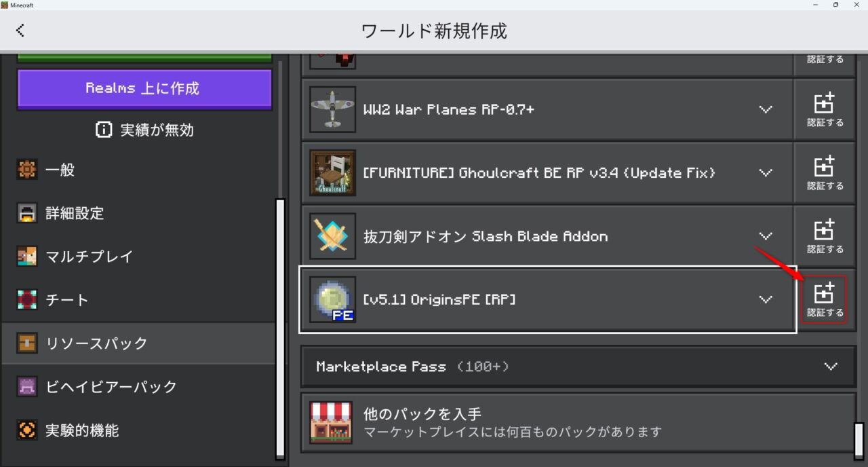868x467 pixels.
Task: Click the 詳細設定 sidebar icon
Action: coord(27,213)
